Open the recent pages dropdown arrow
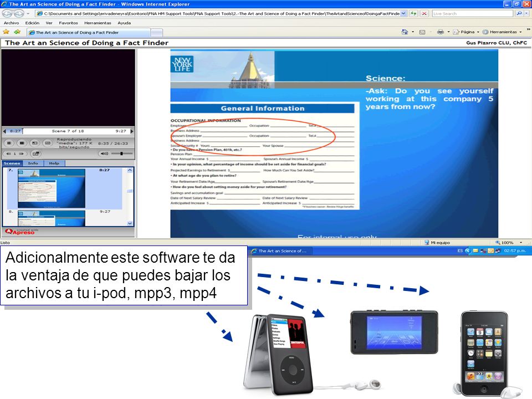 [28, 13]
